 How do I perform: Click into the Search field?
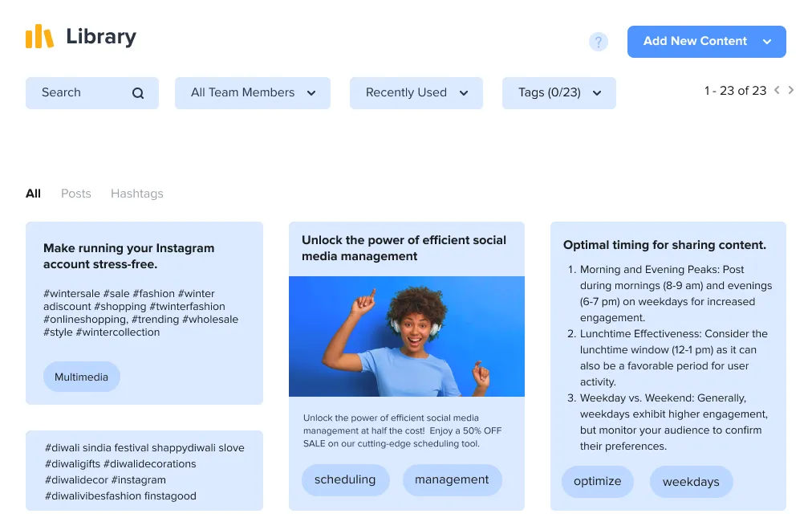tap(92, 92)
